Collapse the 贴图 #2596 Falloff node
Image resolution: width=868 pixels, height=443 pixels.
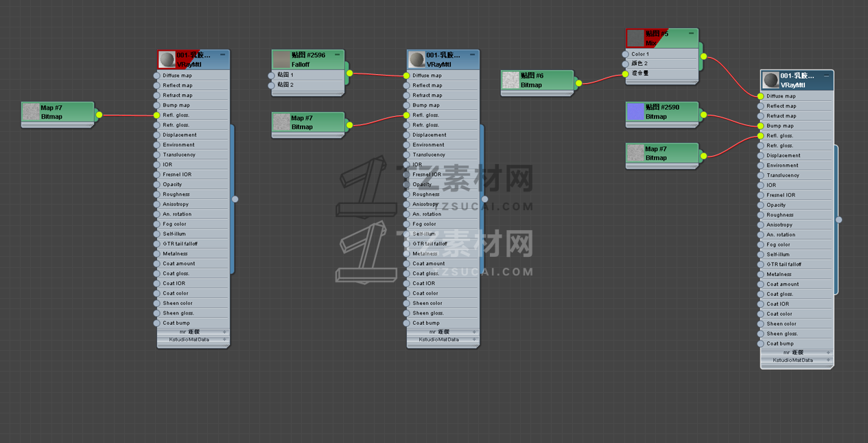[337, 55]
